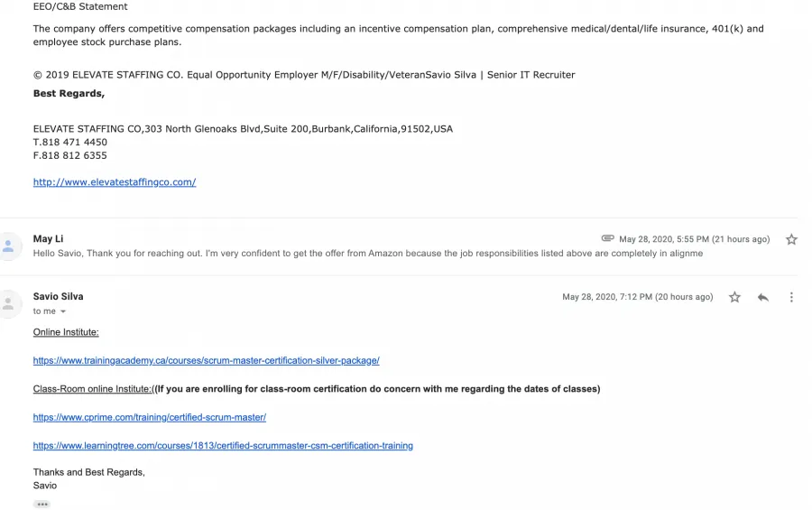Click the Savio Silva sender name
This screenshot has height=510, width=812.
click(58, 296)
